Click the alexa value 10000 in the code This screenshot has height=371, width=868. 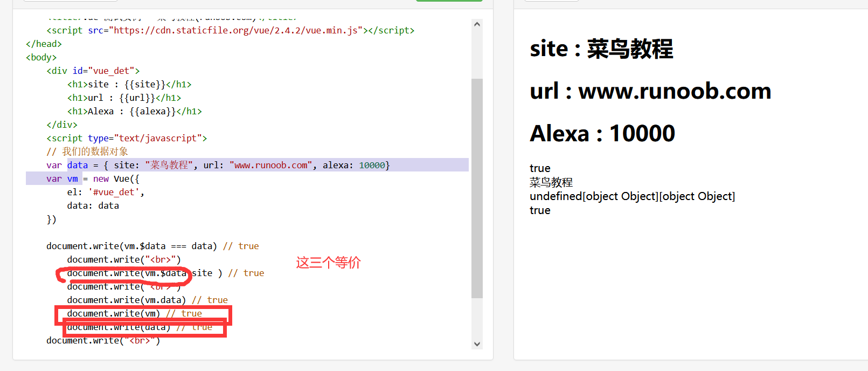372,165
